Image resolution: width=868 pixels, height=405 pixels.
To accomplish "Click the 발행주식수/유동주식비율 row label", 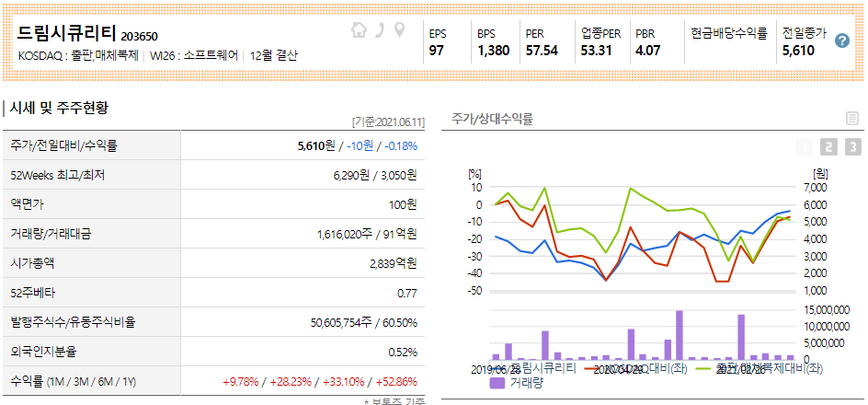I will pos(73,322).
